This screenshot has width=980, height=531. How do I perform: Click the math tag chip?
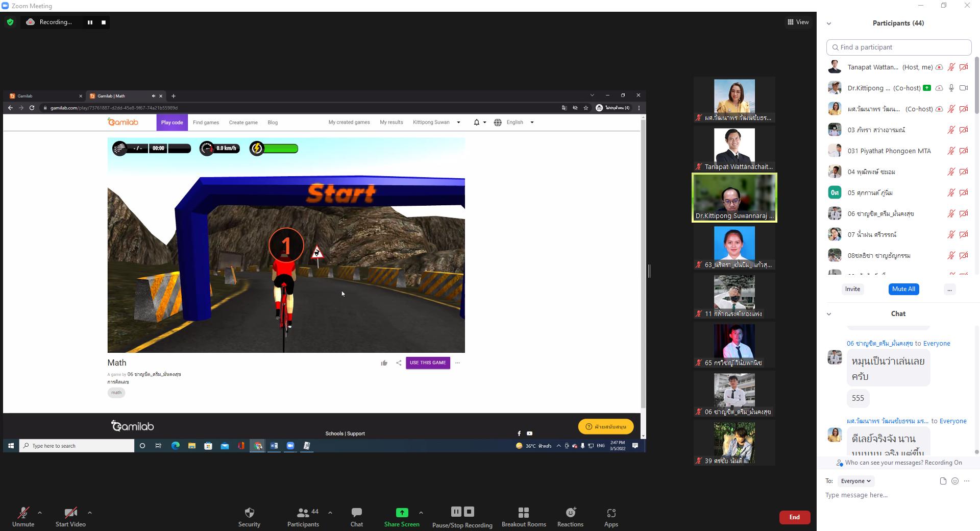pyautogui.click(x=116, y=393)
